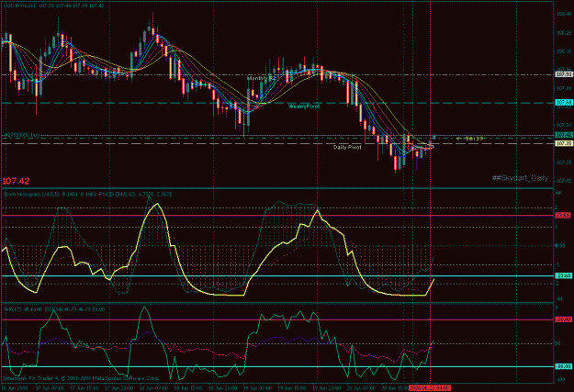Viewport: 574px width, 392px height.
Task: Click the candle countdown timer label 56:39
Action: tap(470, 139)
